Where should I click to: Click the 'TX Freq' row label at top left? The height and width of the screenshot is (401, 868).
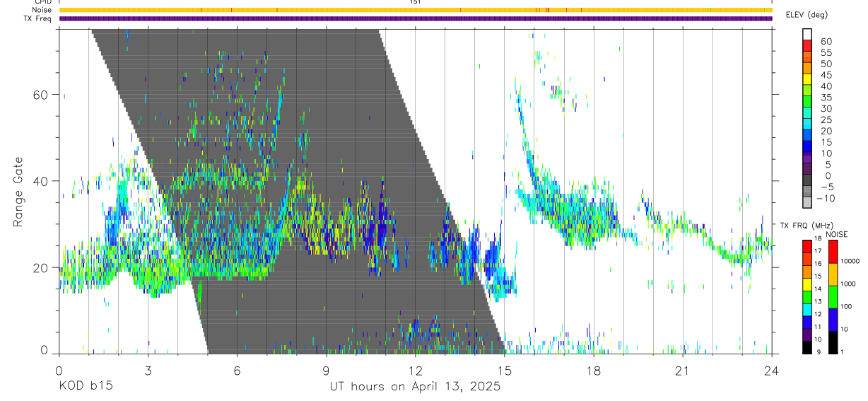tap(38, 18)
